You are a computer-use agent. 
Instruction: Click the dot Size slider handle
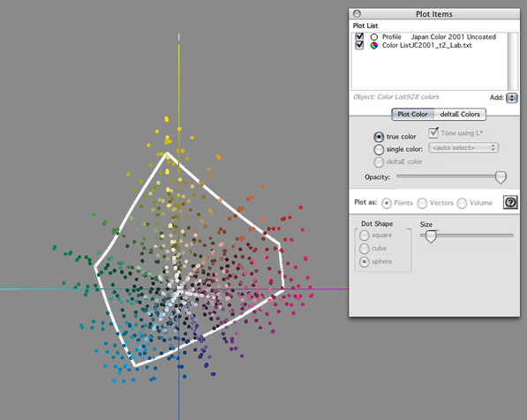pyautogui.click(x=431, y=236)
